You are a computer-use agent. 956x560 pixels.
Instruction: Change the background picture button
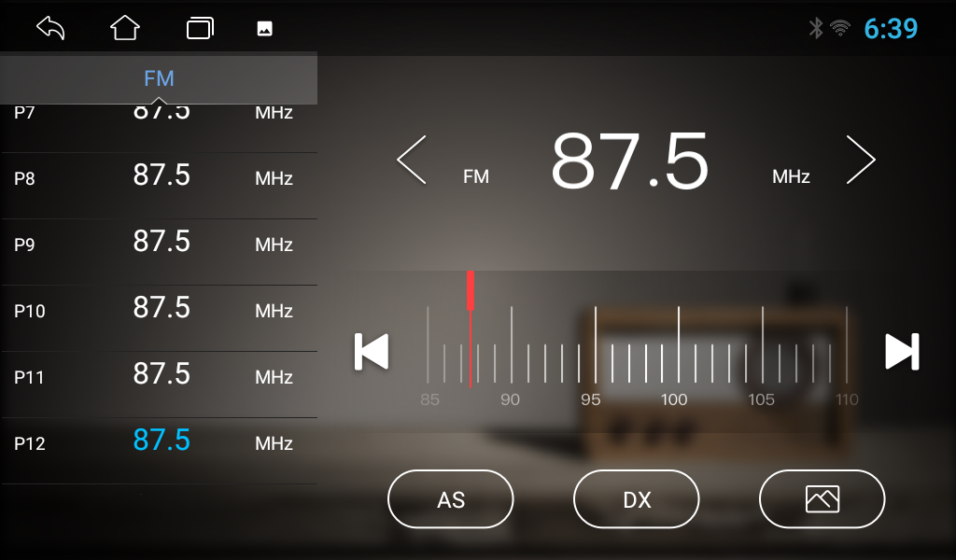[x=822, y=499]
